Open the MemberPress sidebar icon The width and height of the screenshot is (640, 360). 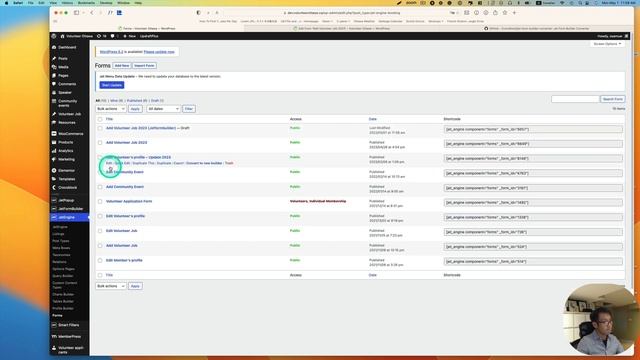point(54,336)
